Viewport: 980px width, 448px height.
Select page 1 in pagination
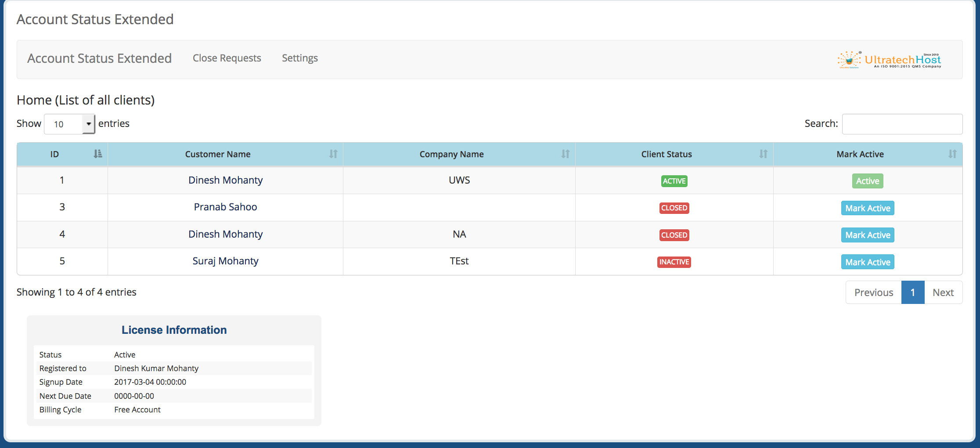[913, 292]
